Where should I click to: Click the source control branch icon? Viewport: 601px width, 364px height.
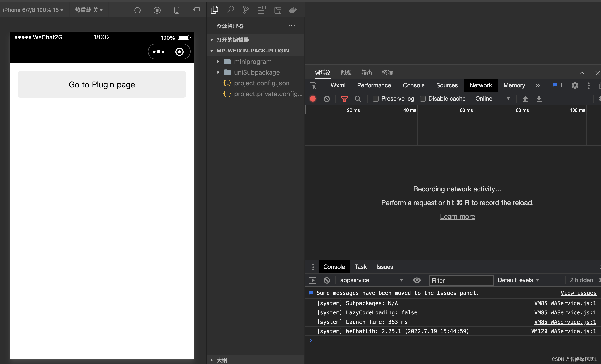coord(246,10)
